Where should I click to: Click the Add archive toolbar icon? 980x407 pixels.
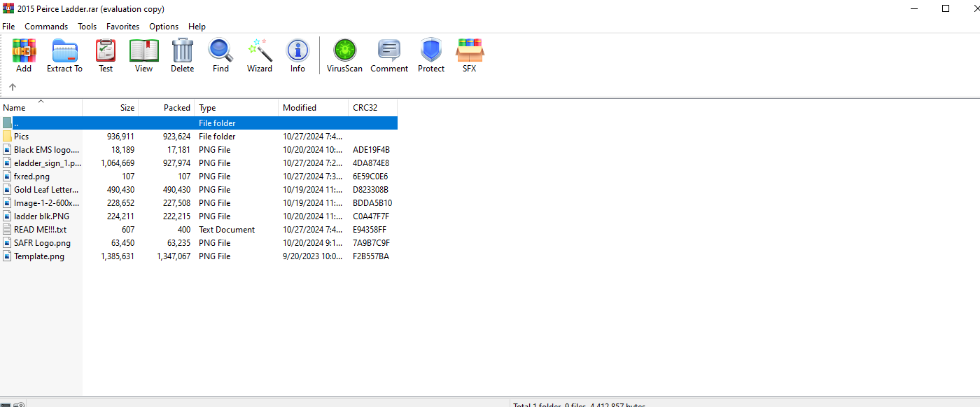(24, 55)
